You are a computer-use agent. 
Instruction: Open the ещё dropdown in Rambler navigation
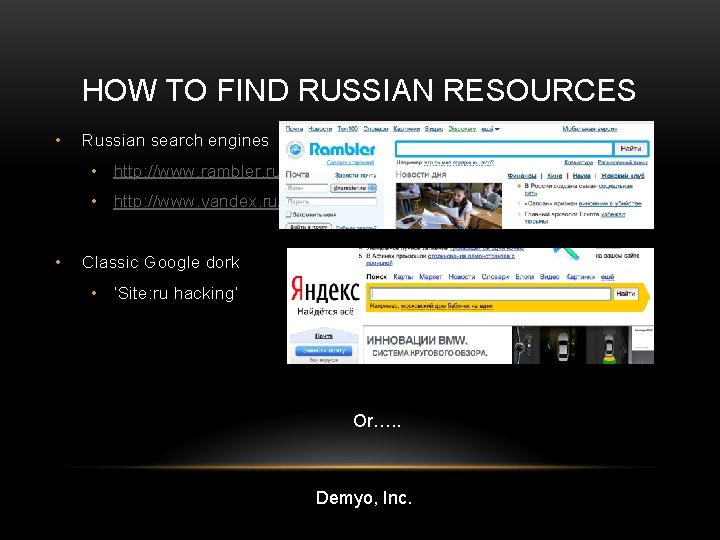[490, 129]
